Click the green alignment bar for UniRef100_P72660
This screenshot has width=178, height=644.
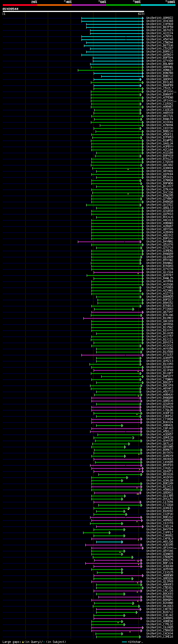pyautogui.click(x=114, y=309)
